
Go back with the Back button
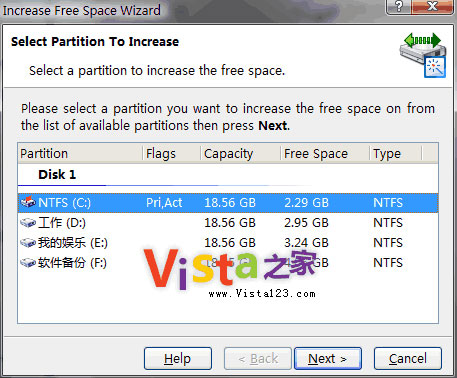pyautogui.click(x=258, y=359)
